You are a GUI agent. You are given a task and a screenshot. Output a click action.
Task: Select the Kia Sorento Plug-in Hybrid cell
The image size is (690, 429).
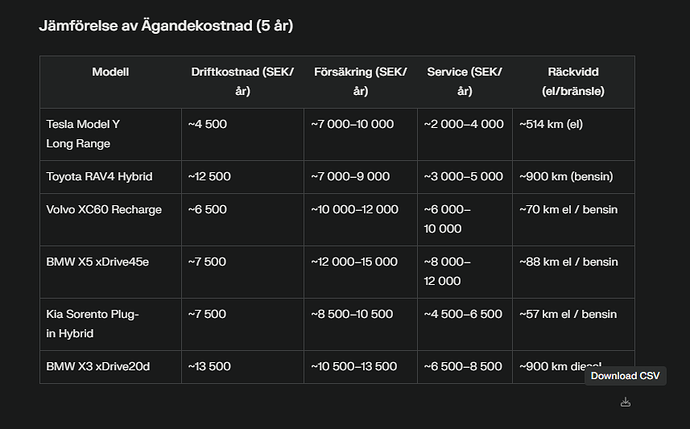(x=93, y=323)
